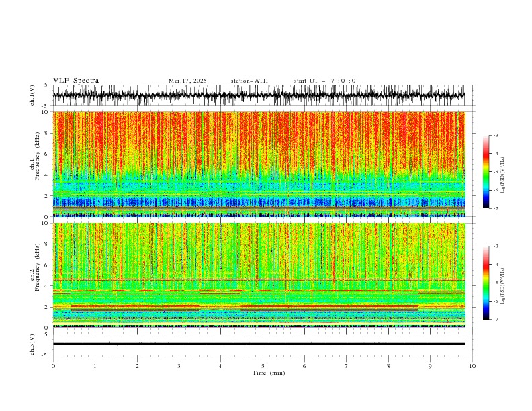Viewport: 532px width, 411px height.
Task: Click the ch.1 'Frequency (kHz)' axis label
Action: pyautogui.click(x=37, y=156)
